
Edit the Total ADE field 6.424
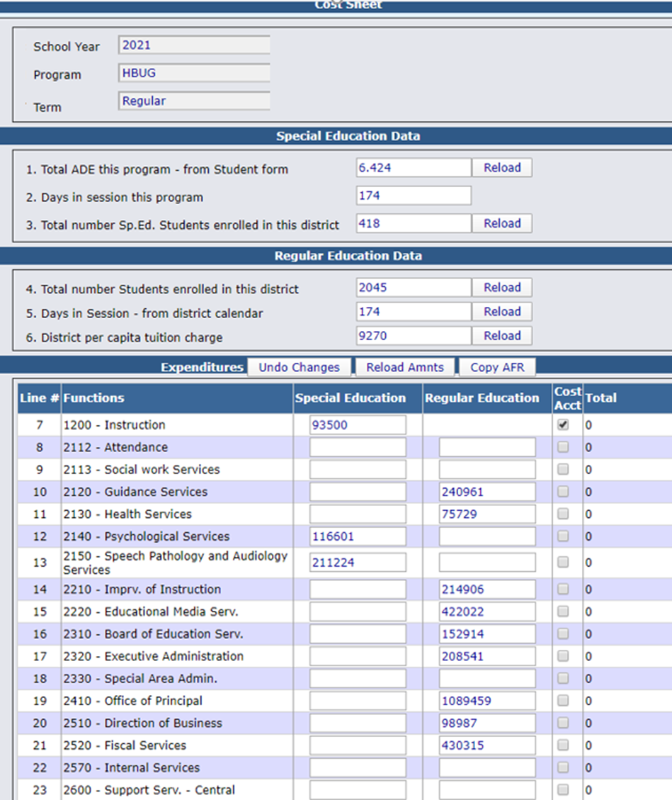click(x=414, y=167)
